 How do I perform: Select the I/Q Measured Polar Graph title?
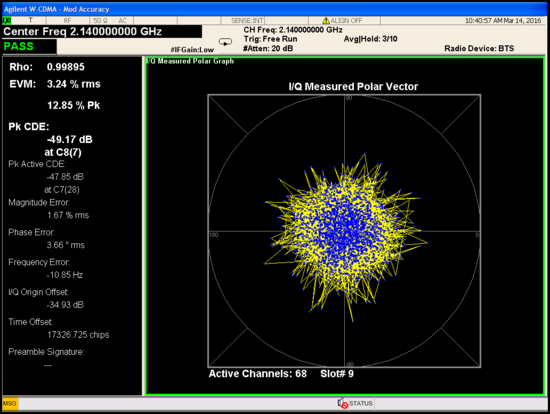click(x=190, y=61)
